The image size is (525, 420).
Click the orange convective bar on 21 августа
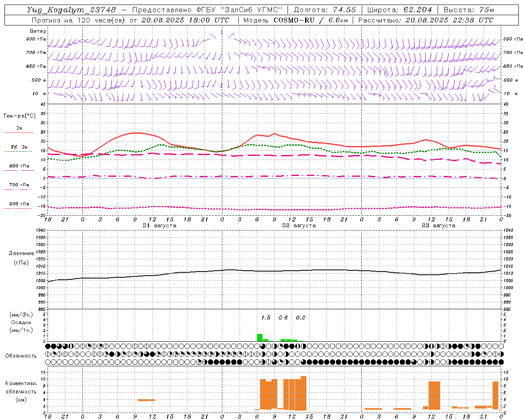point(146,400)
